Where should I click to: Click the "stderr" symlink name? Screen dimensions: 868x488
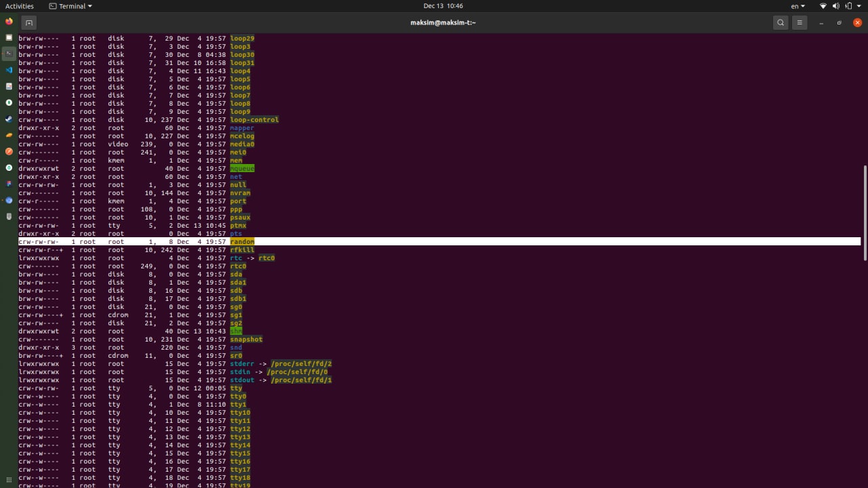point(242,364)
